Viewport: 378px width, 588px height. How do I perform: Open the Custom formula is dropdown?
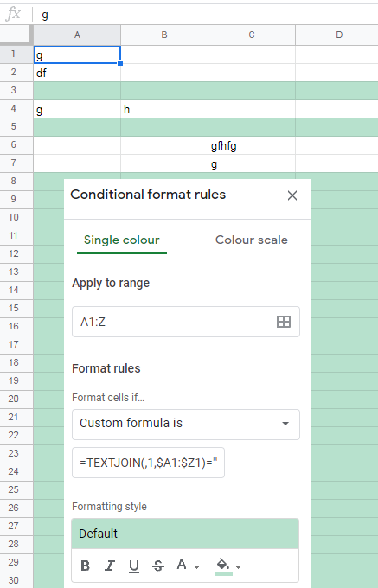186,424
